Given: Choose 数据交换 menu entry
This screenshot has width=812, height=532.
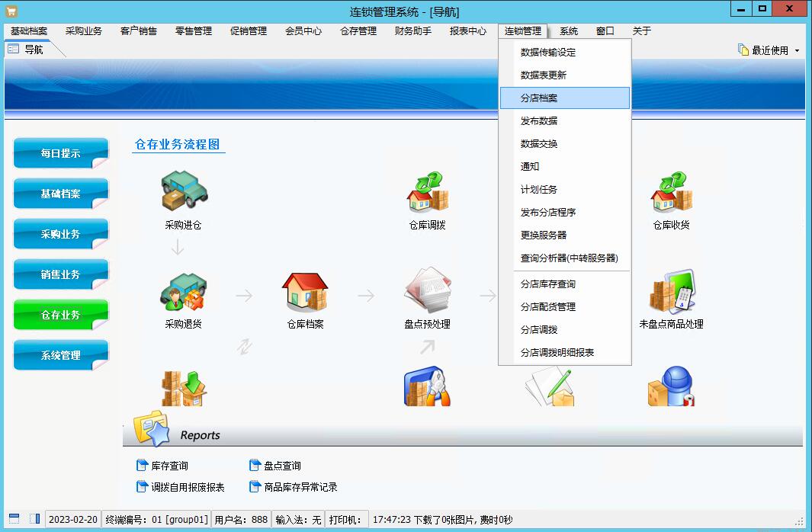Looking at the screenshot, I should [565, 143].
